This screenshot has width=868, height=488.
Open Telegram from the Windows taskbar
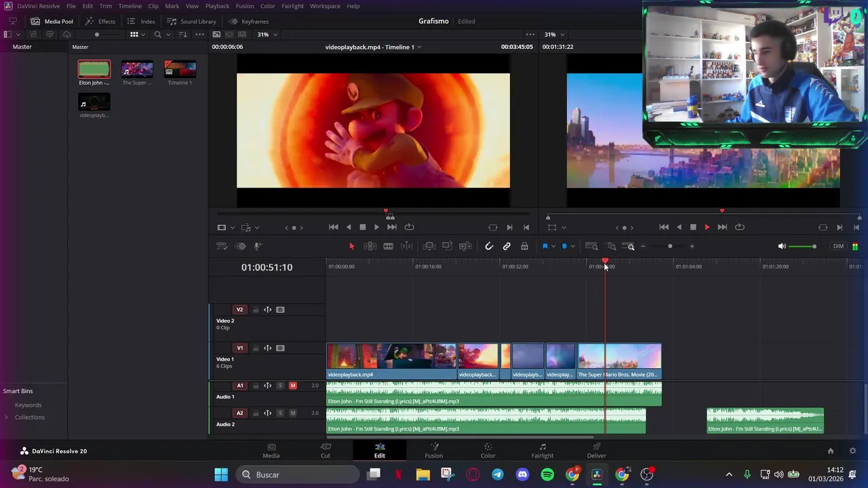pos(498,474)
